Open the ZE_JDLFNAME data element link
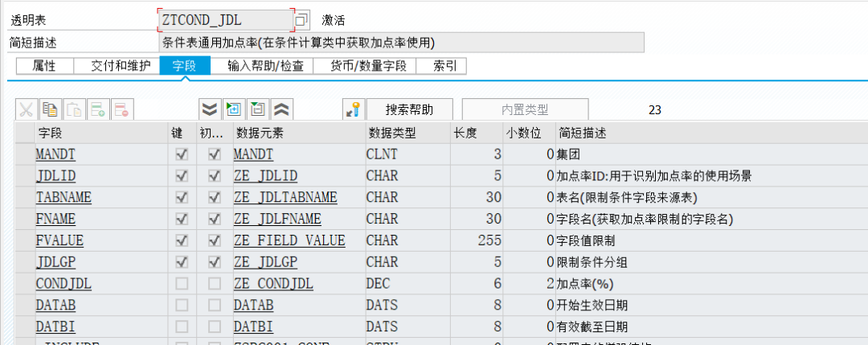This screenshot has height=345, width=868. coord(278,220)
